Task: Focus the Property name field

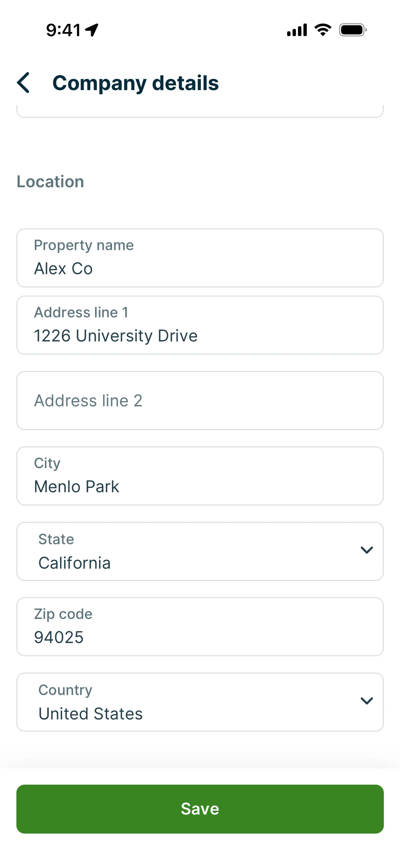Action: click(x=200, y=258)
